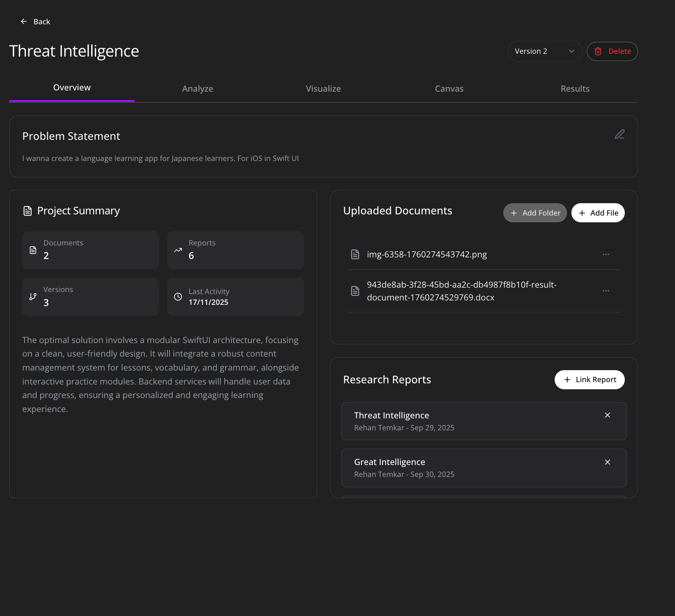This screenshot has height=616, width=675.
Task: Remove the Great Intelligence report
Action: click(x=607, y=462)
